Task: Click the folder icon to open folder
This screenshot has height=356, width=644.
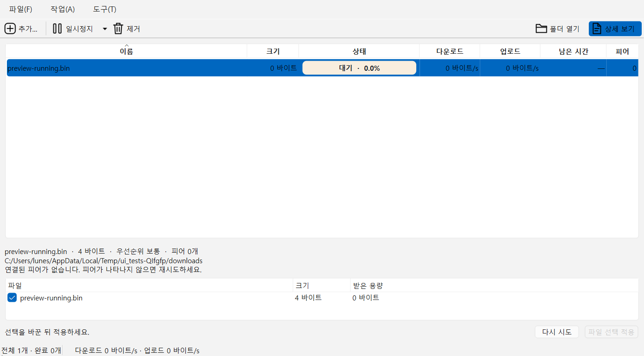Action: pyautogui.click(x=541, y=28)
